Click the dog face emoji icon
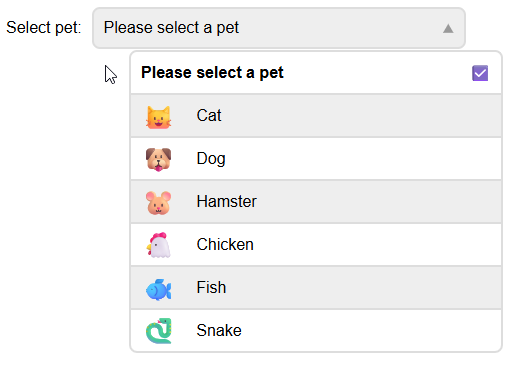The height and width of the screenshot is (368, 526). point(158,159)
